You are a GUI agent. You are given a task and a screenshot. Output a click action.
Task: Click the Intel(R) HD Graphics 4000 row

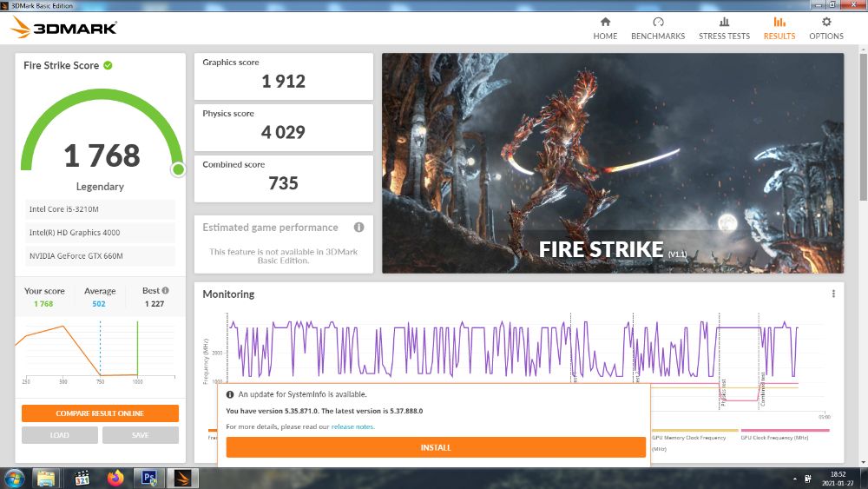100,233
